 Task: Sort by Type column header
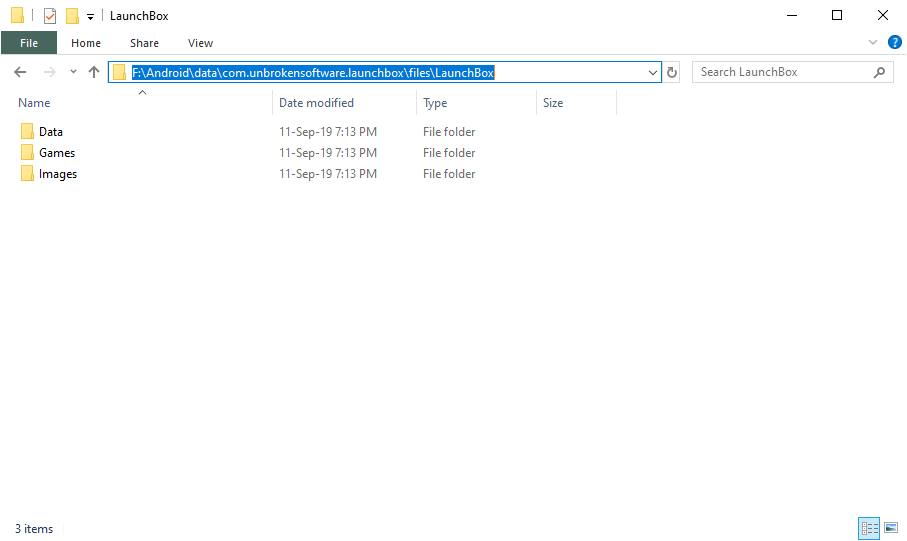[x=435, y=103]
